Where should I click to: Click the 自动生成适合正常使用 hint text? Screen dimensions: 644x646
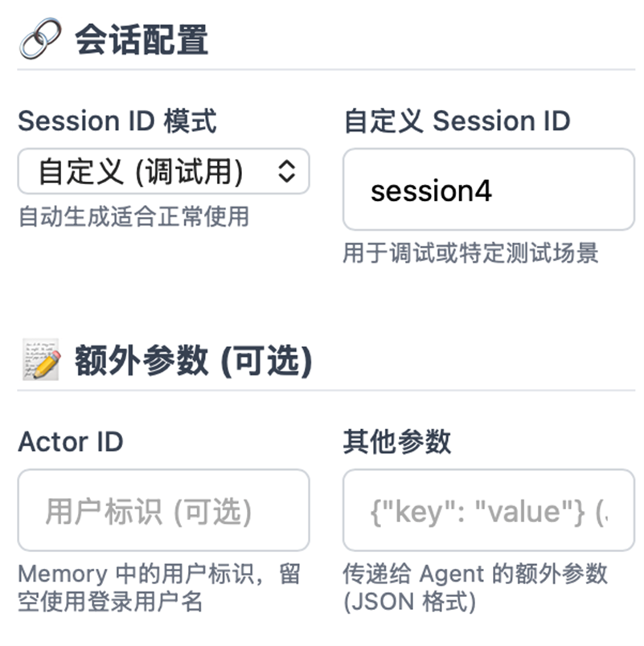pyautogui.click(x=133, y=216)
